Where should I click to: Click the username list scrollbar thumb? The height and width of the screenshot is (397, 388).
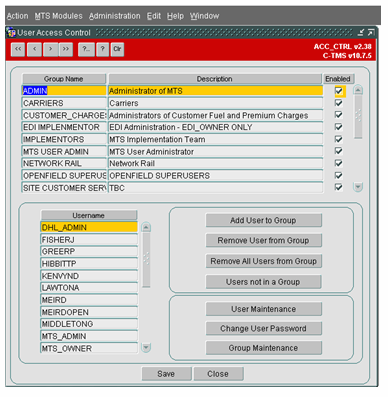pos(146,260)
